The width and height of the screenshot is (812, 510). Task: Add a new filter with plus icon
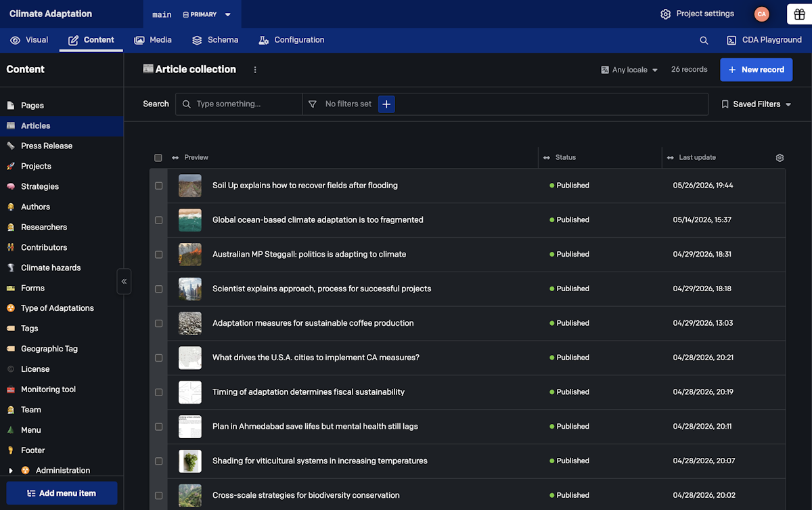pos(386,104)
